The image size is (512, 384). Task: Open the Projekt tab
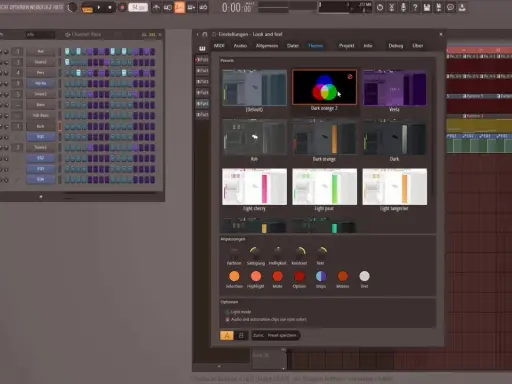(347, 46)
